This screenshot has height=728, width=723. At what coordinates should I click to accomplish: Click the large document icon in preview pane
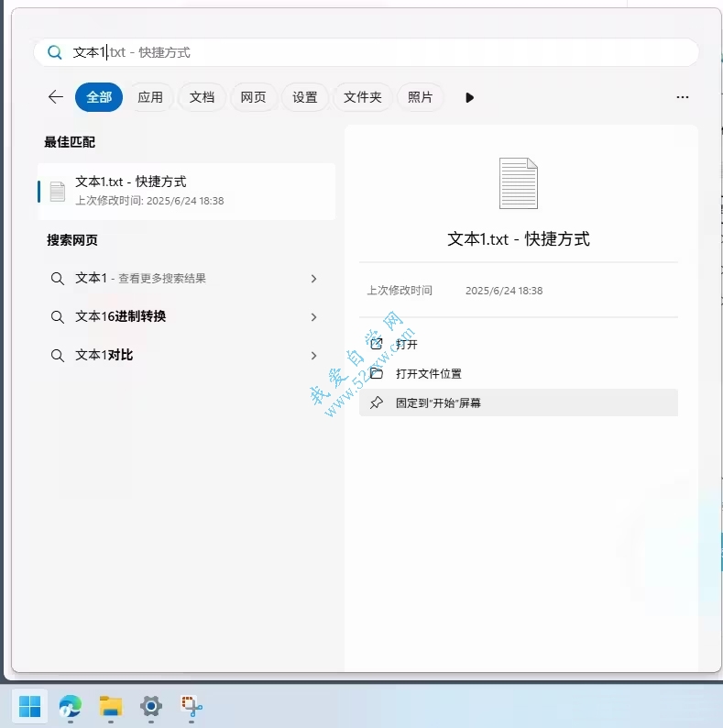pyautogui.click(x=518, y=183)
